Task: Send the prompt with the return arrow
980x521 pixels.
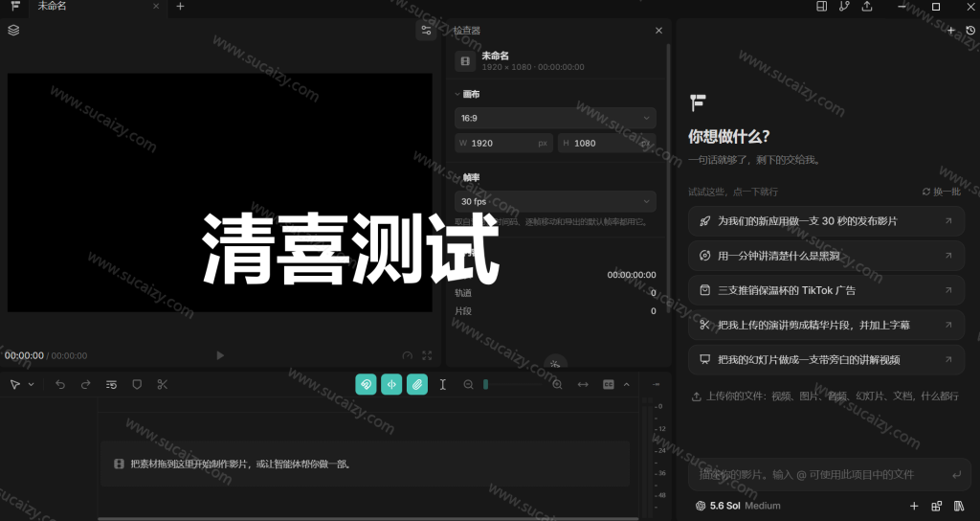Action: (956, 475)
